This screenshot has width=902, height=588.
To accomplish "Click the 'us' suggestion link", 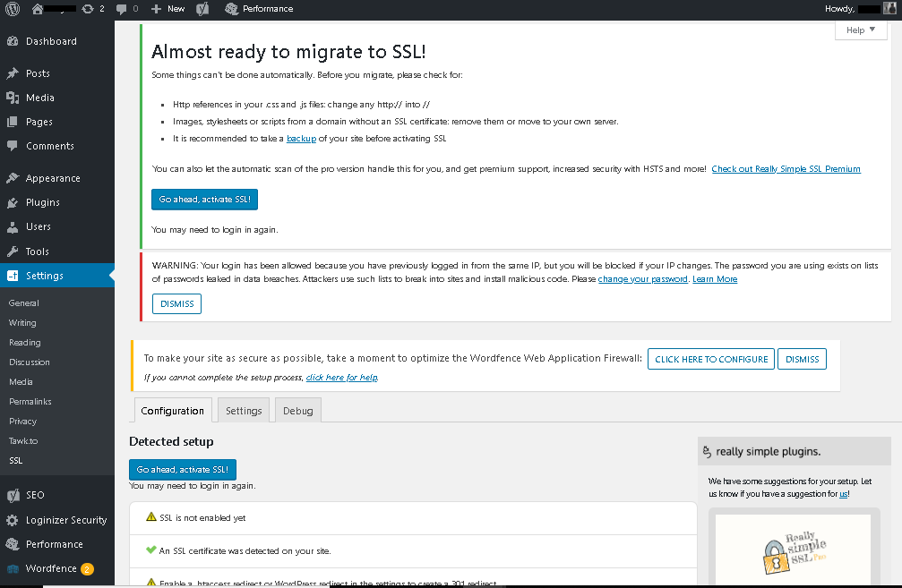I will coord(843,494).
